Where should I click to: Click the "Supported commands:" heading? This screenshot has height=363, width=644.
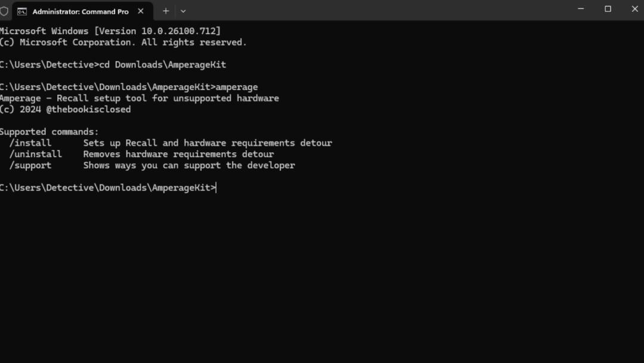click(x=49, y=132)
